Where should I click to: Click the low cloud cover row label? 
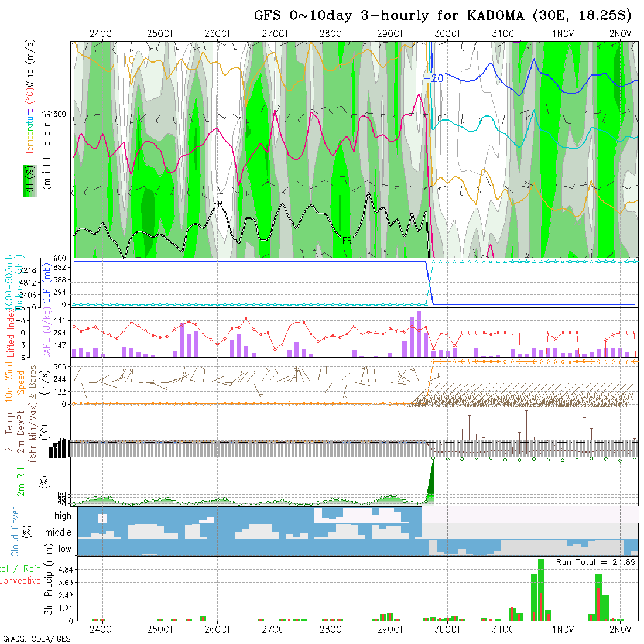pos(65,549)
